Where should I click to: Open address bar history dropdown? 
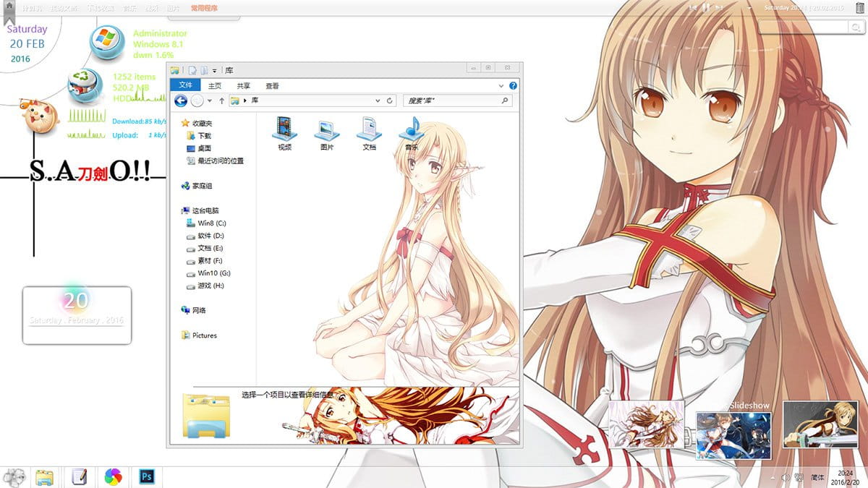[x=378, y=100]
